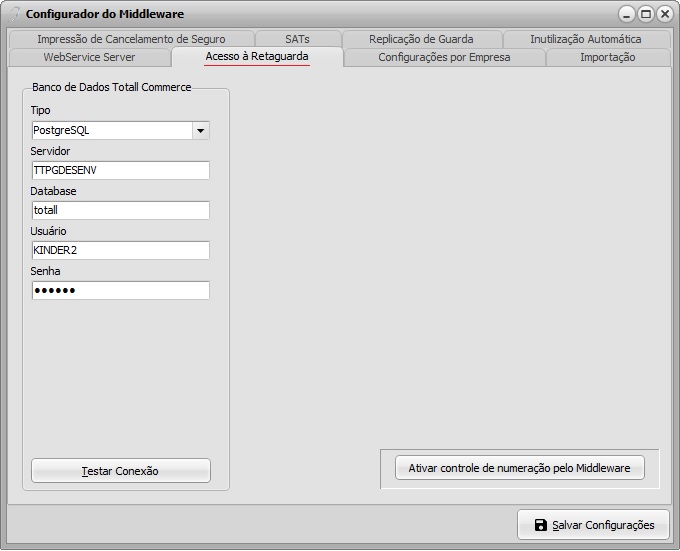Click the Database field containing totall
This screenshot has width=680, height=551.
pyautogui.click(x=121, y=210)
